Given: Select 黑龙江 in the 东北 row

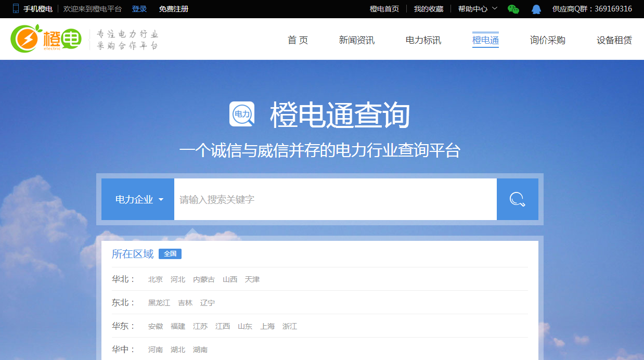Looking at the screenshot, I should [159, 303].
